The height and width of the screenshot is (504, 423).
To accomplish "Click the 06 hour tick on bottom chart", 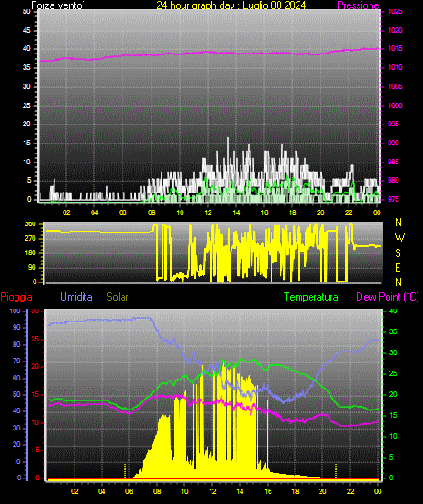I will coord(129,491).
